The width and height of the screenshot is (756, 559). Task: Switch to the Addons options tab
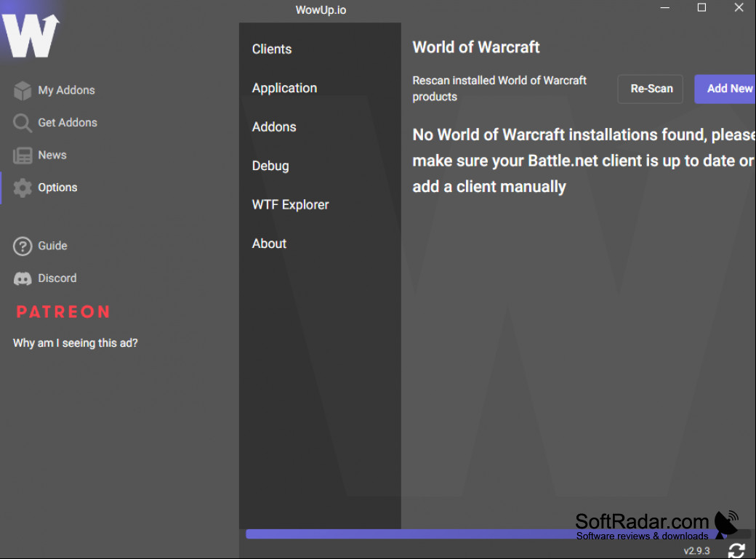(274, 127)
